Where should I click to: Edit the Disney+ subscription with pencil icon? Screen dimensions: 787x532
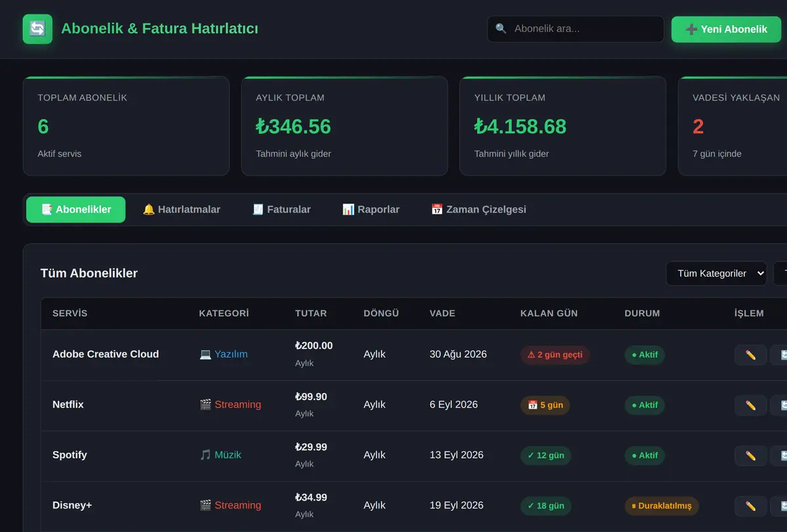pyautogui.click(x=750, y=506)
